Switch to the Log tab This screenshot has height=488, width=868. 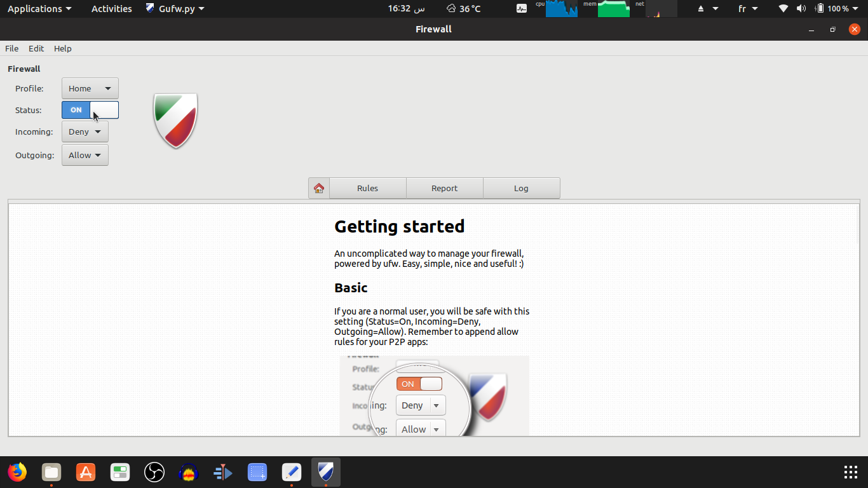pos(522,188)
